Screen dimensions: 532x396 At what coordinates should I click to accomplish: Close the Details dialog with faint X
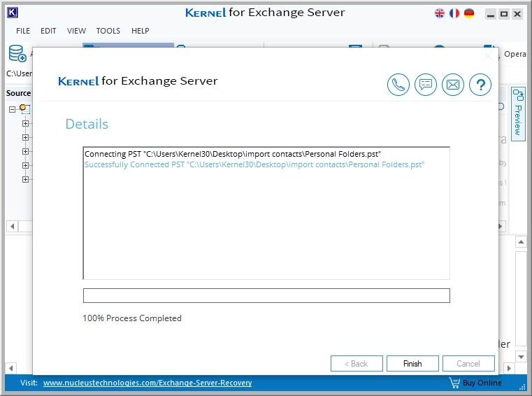488,57
